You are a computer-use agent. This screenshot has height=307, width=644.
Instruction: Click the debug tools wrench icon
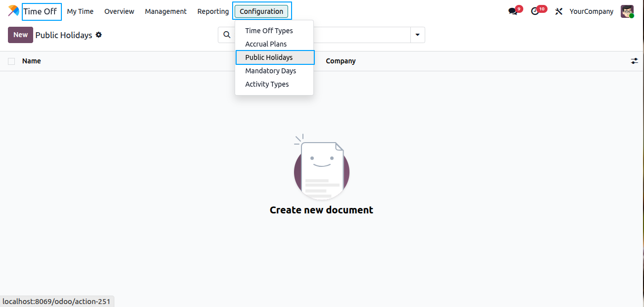coord(559,11)
